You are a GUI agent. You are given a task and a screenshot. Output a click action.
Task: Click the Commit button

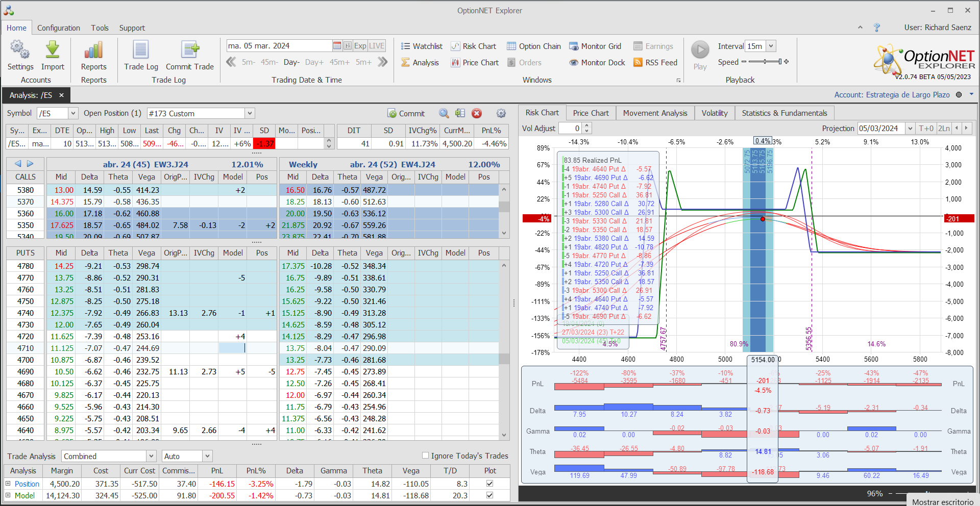click(406, 113)
